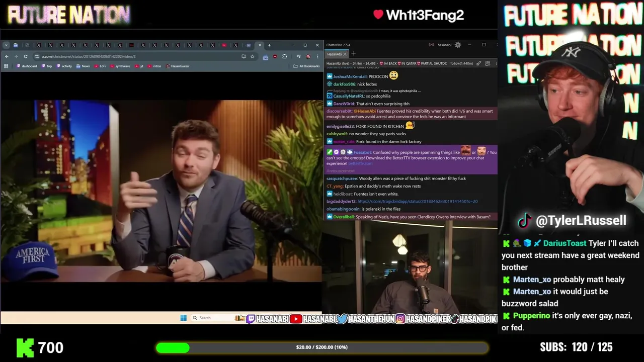Screen dimensions: 644x362
Task: Open the media control toolbar icon
Action: [298, 56]
